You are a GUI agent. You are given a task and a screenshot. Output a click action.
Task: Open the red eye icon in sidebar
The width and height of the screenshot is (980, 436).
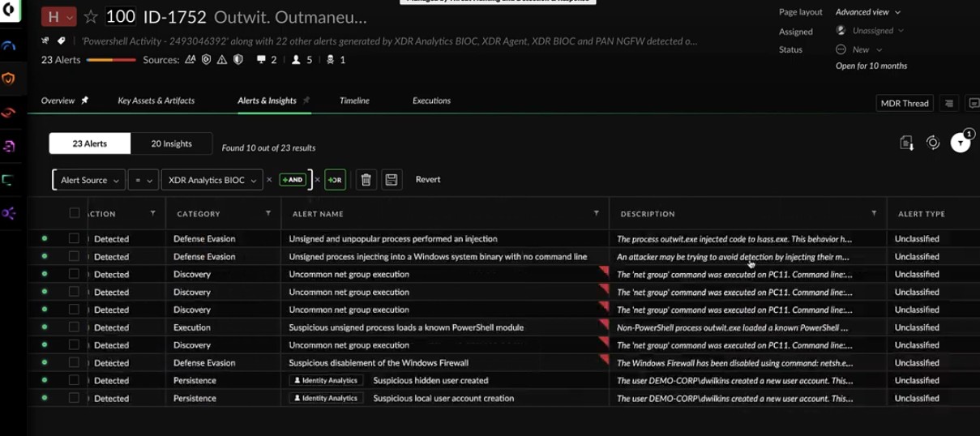click(8, 113)
